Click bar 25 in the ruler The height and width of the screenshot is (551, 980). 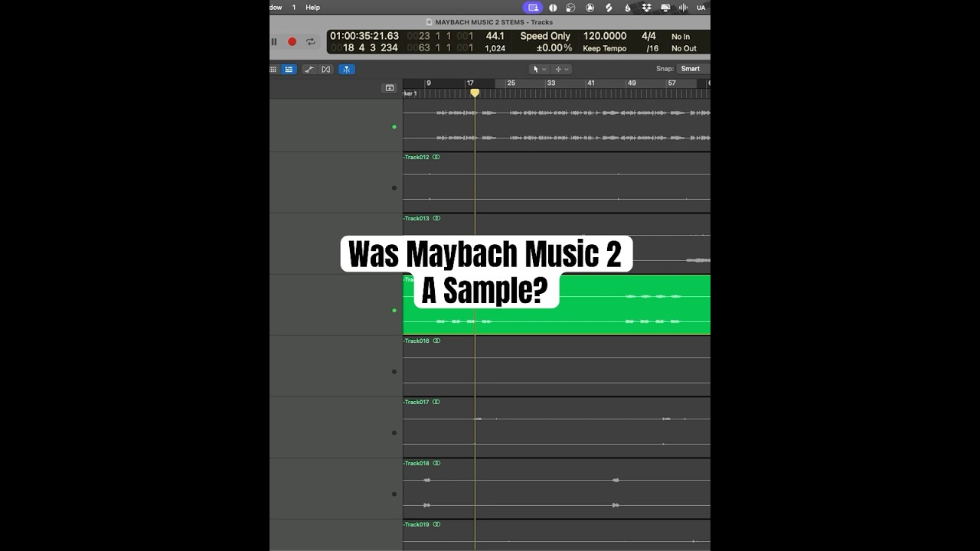[x=511, y=83]
